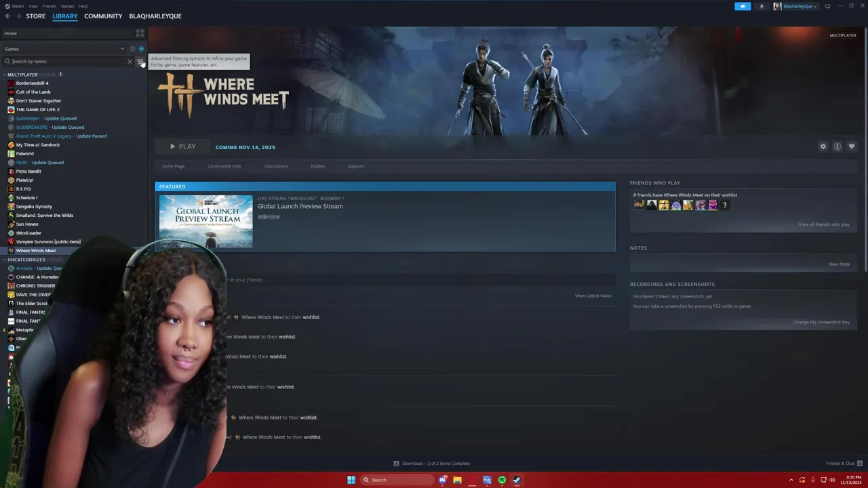Select Cult of the Lamb

(33, 92)
